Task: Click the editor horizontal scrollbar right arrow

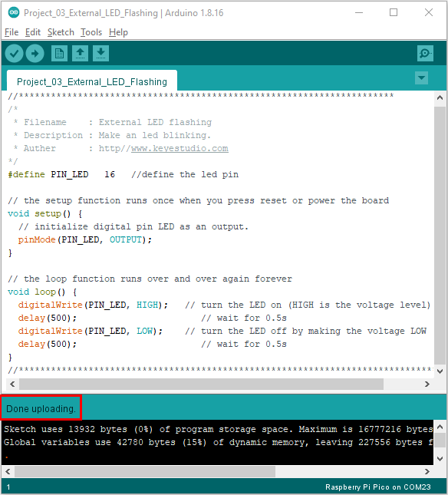Action: (x=427, y=384)
